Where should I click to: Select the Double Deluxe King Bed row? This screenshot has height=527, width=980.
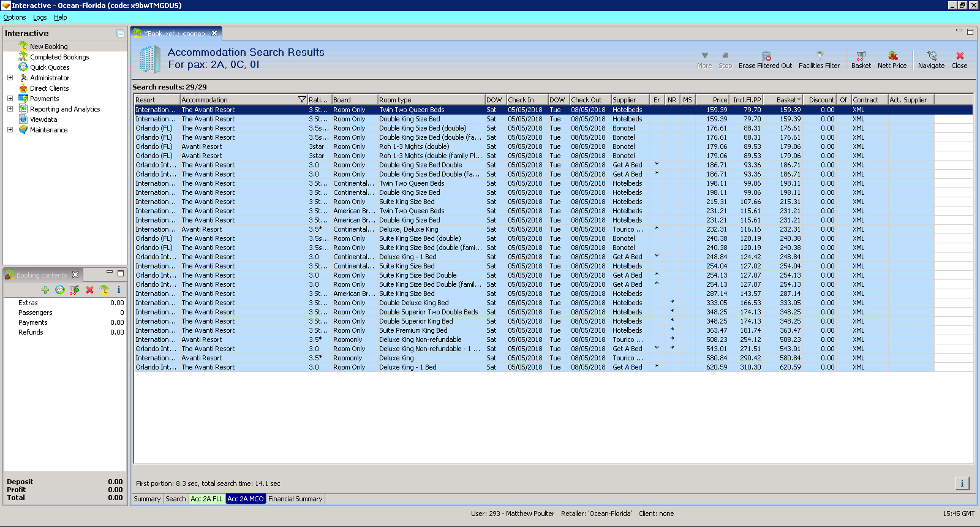point(534,303)
